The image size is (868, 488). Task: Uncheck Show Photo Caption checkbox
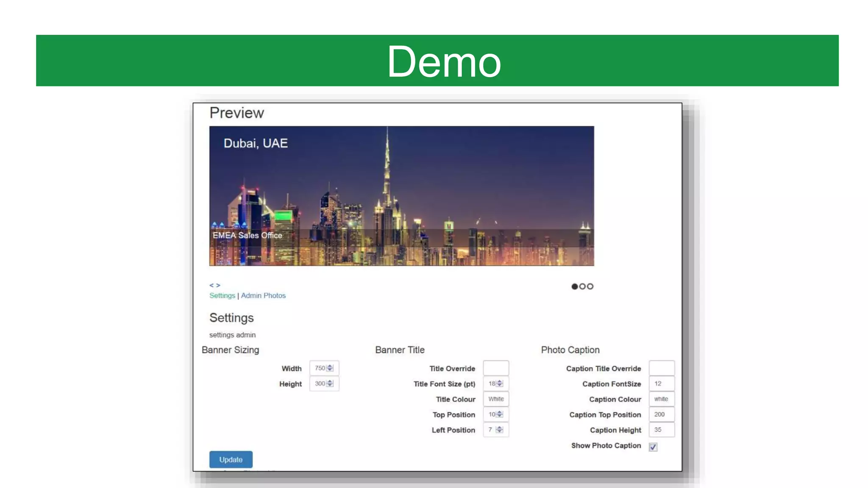click(653, 447)
